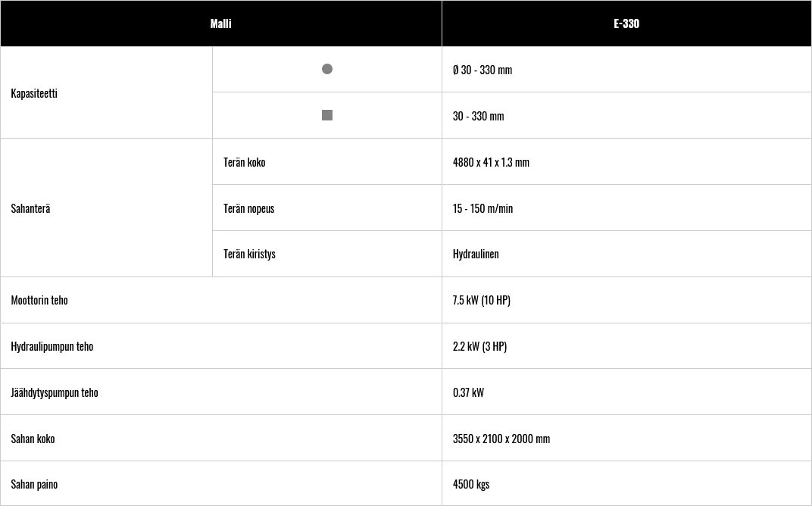The width and height of the screenshot is (812, 506).
Task: Select the Malli header cell
Action: [x=221, y=23]
